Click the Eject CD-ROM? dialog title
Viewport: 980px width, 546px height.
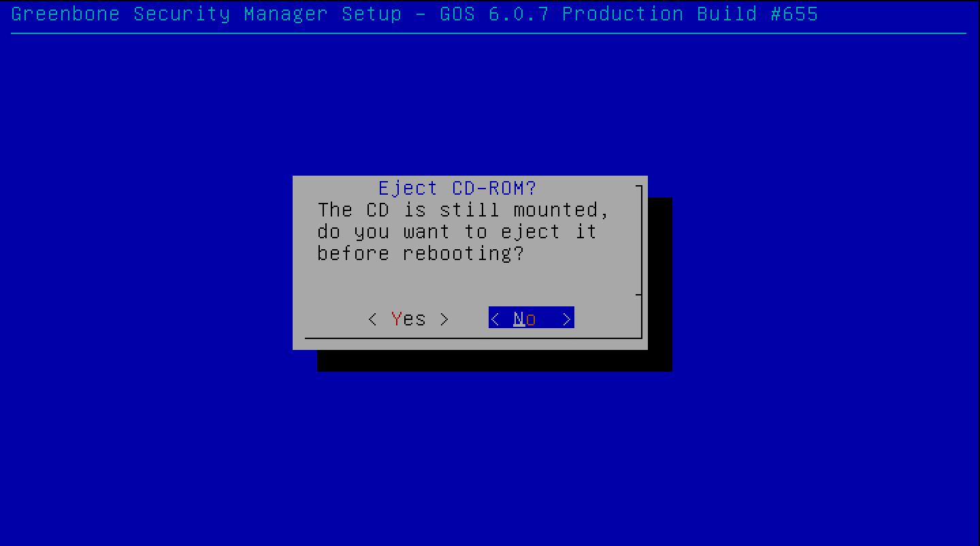pos(457,188)
